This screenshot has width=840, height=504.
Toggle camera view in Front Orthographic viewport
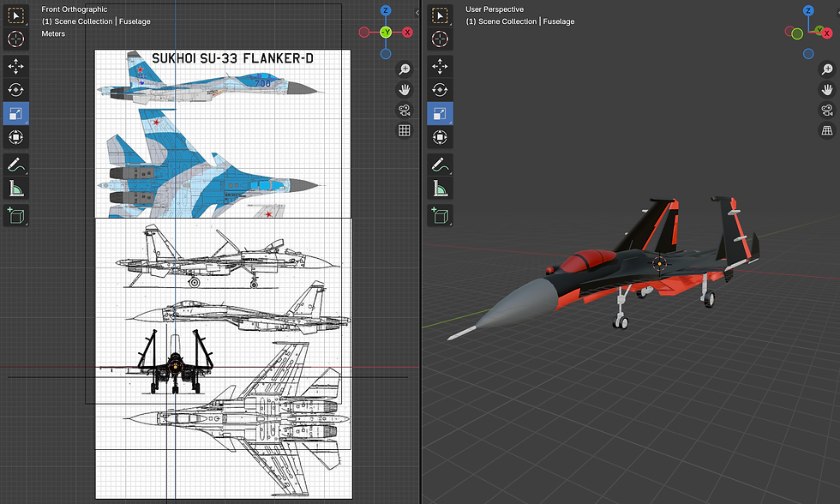click(405, 110)
